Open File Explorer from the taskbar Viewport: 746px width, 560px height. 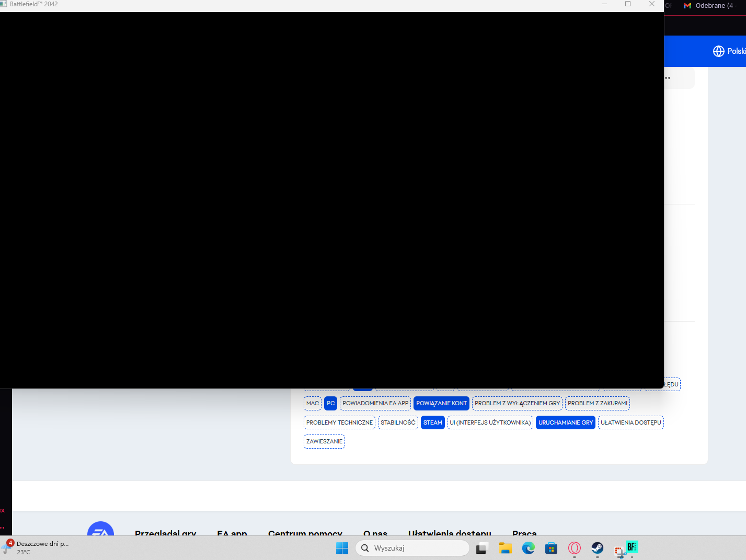[x=505, y=548]
